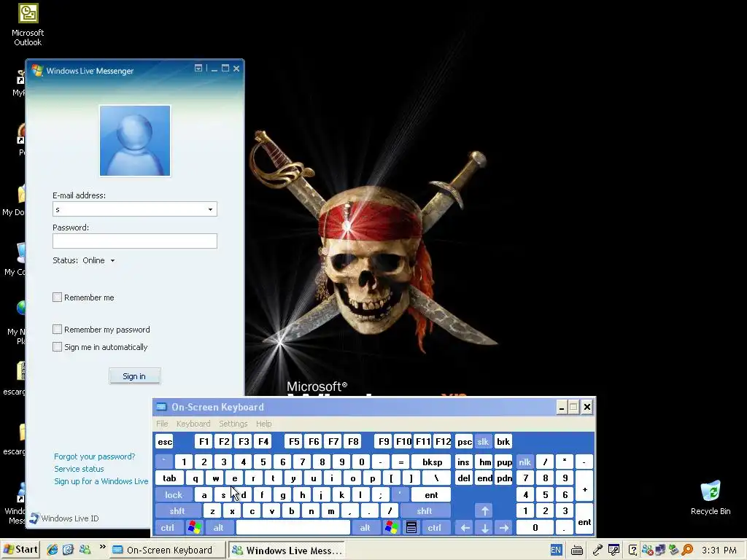Click the F5 key
This screenshot has height=560, width=747.
[295, 441]
